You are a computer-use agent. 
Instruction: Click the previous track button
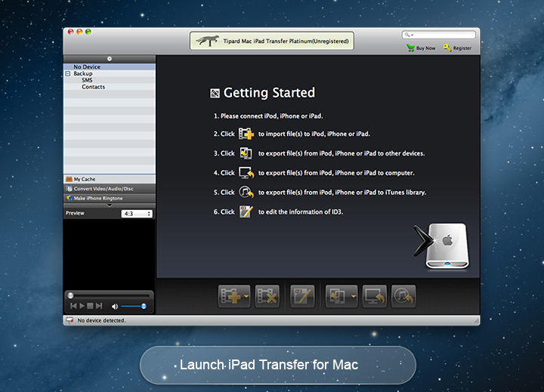73,306
